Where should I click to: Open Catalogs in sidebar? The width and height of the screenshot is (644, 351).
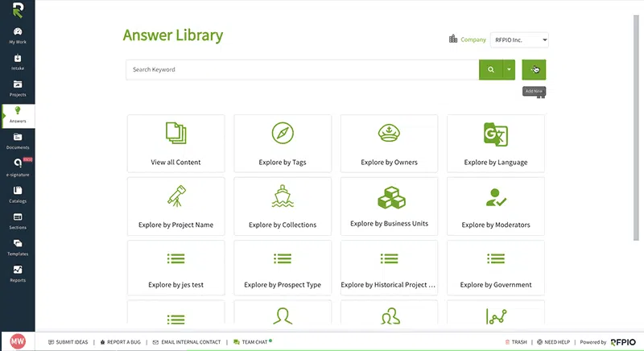pos(18,195)
